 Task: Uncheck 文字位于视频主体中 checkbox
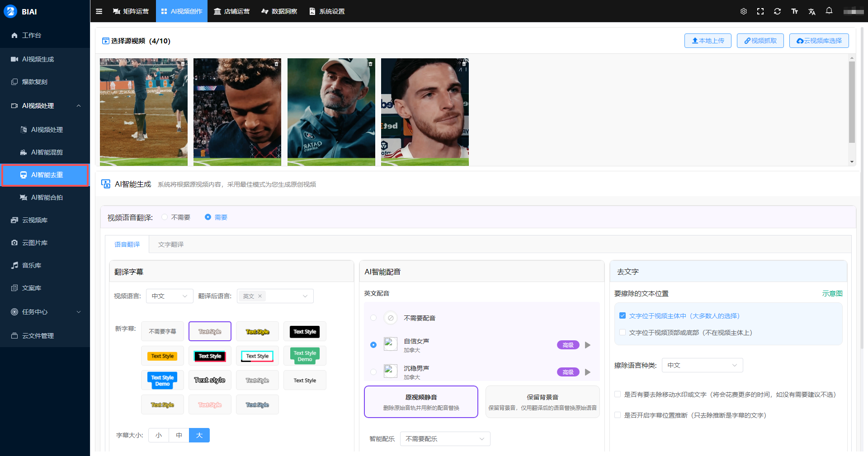(x=623, y=316)
